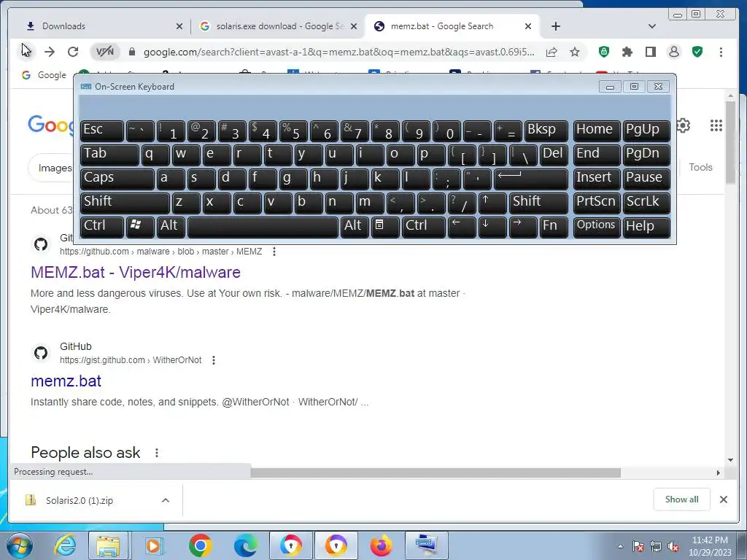Viewport: 747px width, 560px height.
Task: Toggle left Ctrl key on On-Screen Keyboard
Action: 102,227
